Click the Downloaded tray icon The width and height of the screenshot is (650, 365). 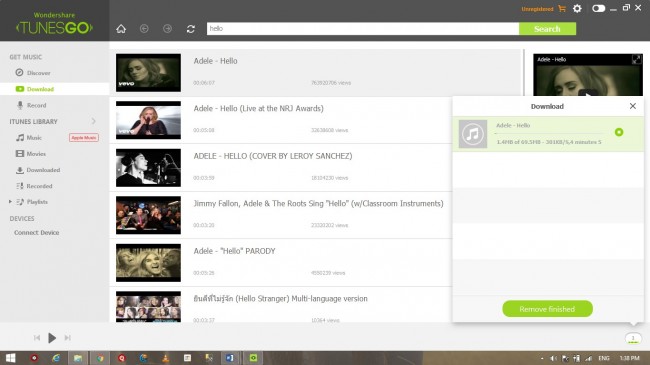tap(20, 170)
